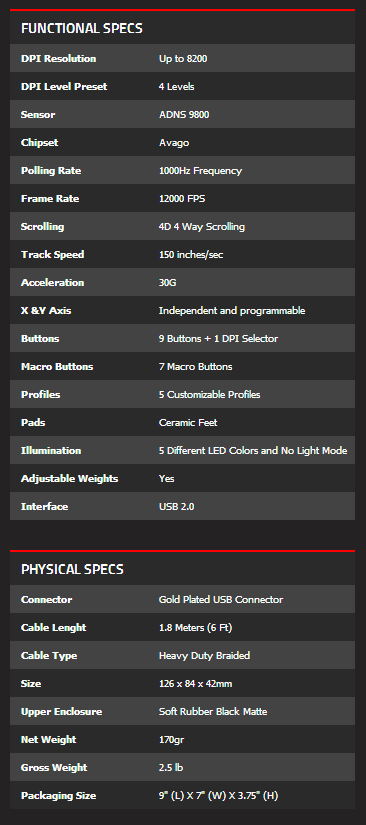This screenshot has width=366, height=825.
Task: Click the 12000 FPS frame rate value
Action: click(x=182, y=198)
